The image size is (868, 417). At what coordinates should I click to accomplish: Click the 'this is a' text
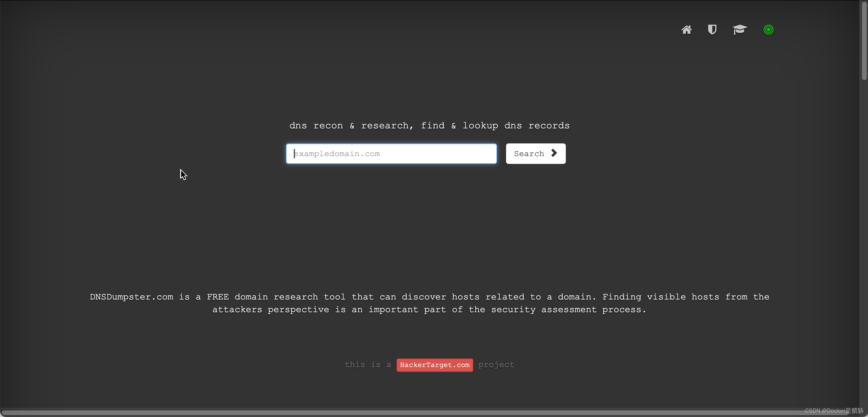coord(368,365)
